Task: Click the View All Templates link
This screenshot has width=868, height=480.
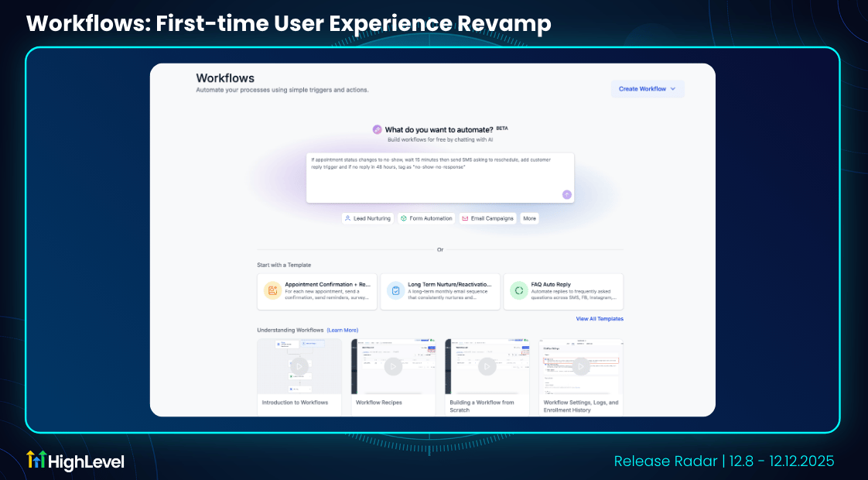Action: (x=600, y=319)
